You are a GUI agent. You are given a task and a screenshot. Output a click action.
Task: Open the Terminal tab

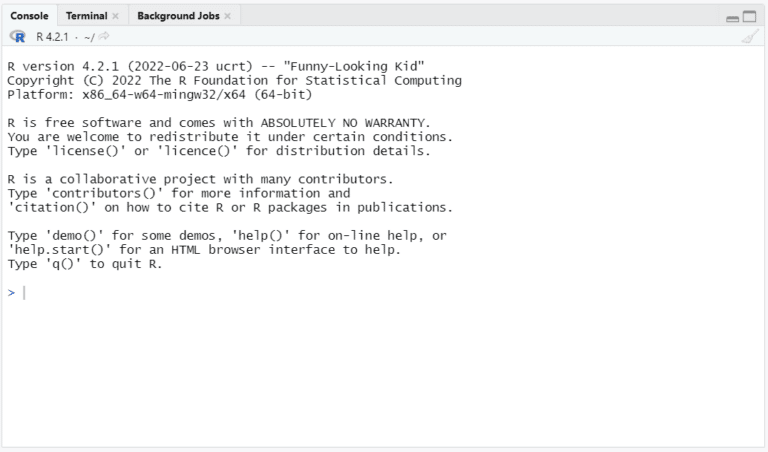86,16
